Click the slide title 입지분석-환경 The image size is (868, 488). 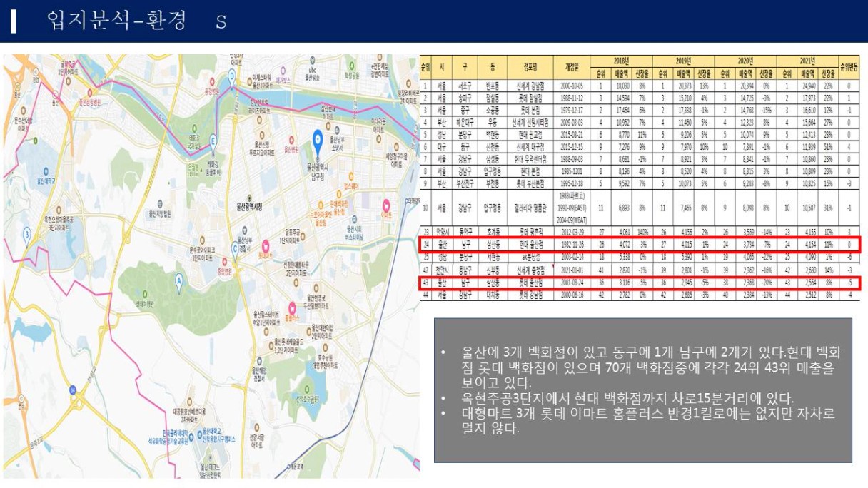click(116, 20)
